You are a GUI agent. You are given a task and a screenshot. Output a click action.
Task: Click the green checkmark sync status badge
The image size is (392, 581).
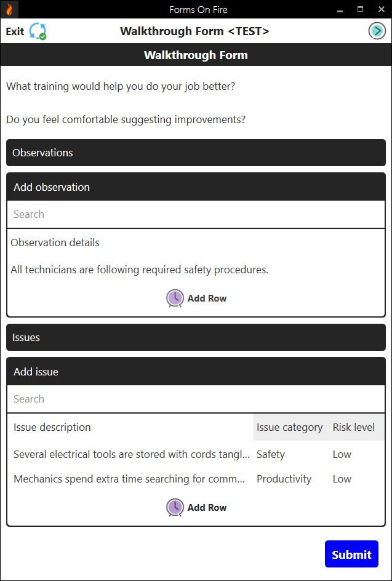tap(41, 37)
